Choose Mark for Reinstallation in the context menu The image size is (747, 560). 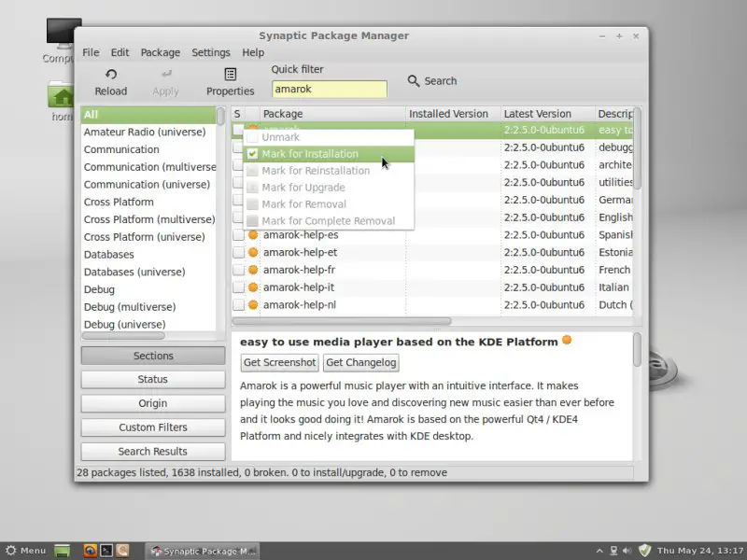(329, 171)
